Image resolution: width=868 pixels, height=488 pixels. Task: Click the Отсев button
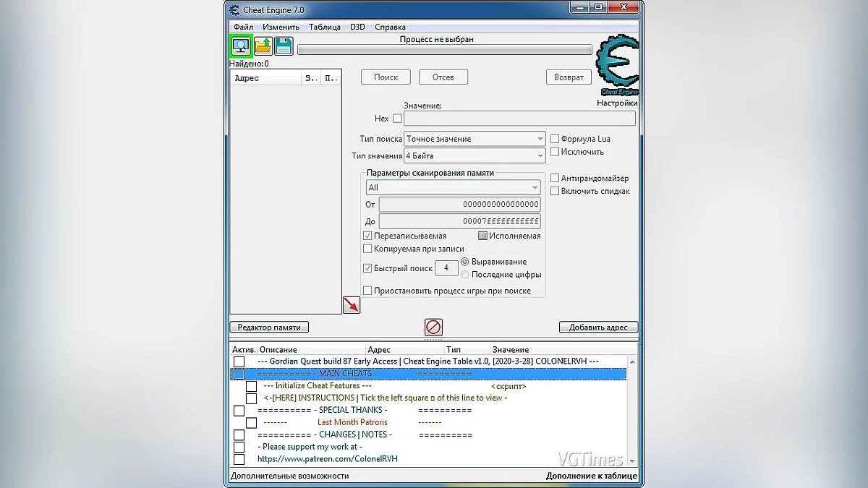443,77
